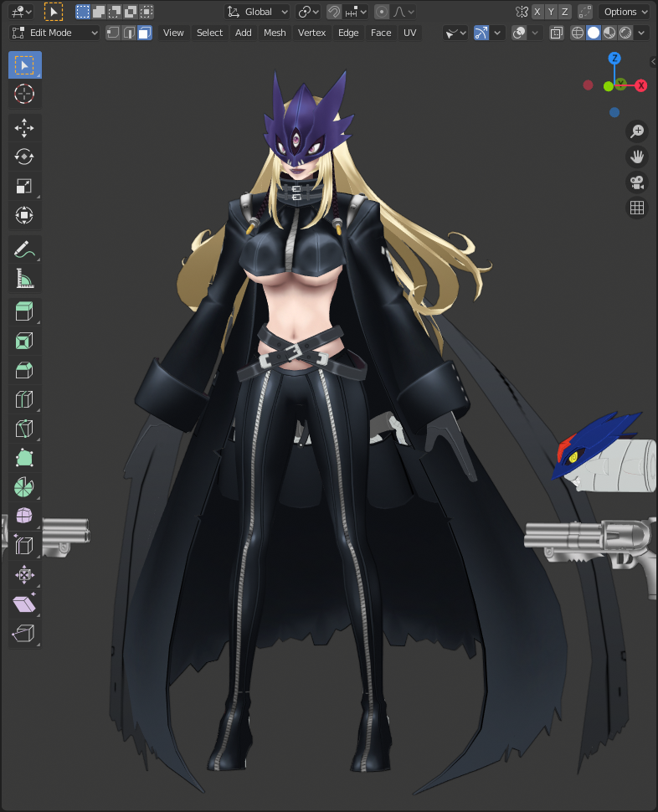Open the View menu
Viewport: 658px width, 812px height.
click(173, 33)
